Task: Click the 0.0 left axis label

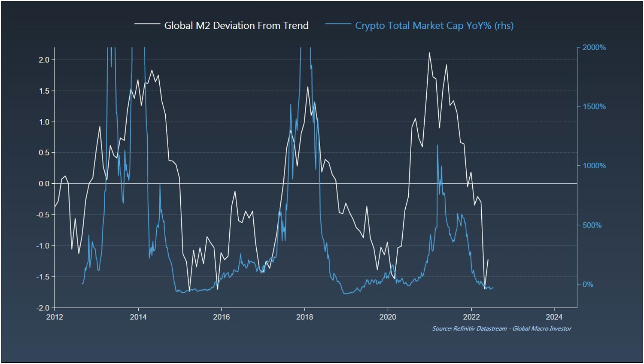Action: pyautogui.click(x=44, y=184)
